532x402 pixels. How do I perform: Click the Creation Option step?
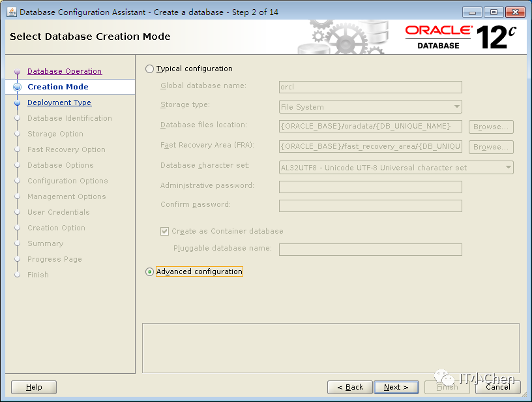pyautogui.click(x=56, y=228)
